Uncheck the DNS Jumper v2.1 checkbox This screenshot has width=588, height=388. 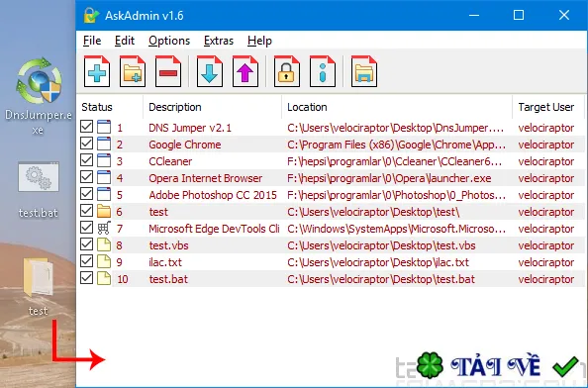pos(87,127)
